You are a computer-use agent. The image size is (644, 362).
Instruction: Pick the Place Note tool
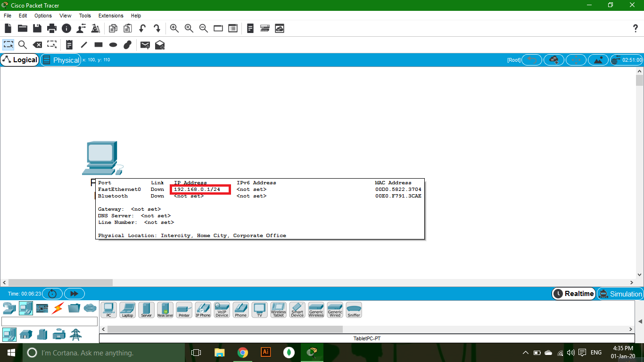[x=69, y=45]
